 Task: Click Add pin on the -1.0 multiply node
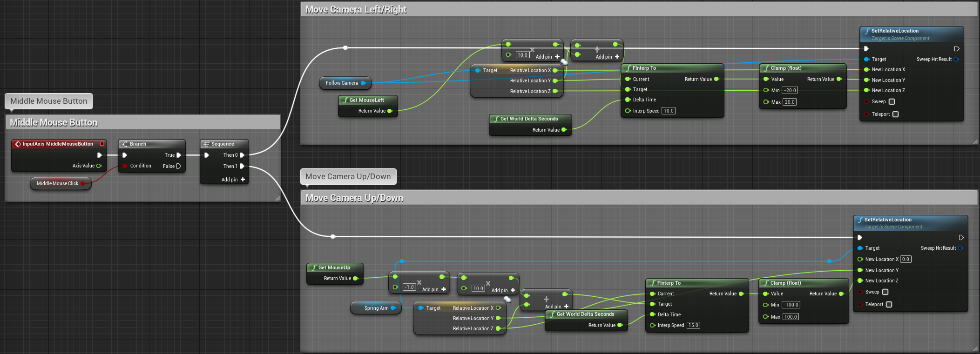[x=434, y=289]
